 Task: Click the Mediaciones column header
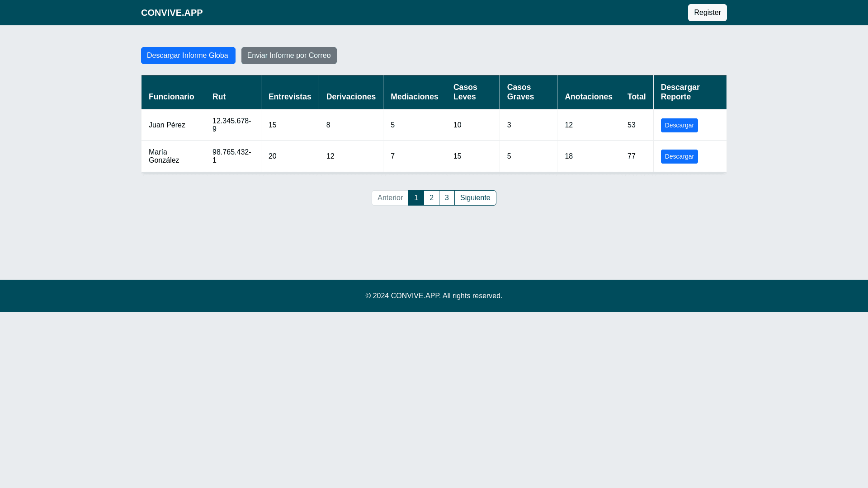click(x=414, y=97)
